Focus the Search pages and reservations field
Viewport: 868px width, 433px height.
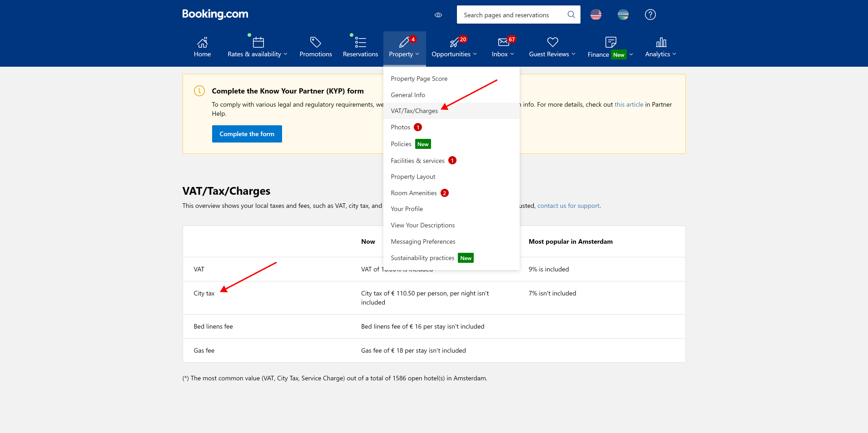pyautogui.click(x=519, y=15)
